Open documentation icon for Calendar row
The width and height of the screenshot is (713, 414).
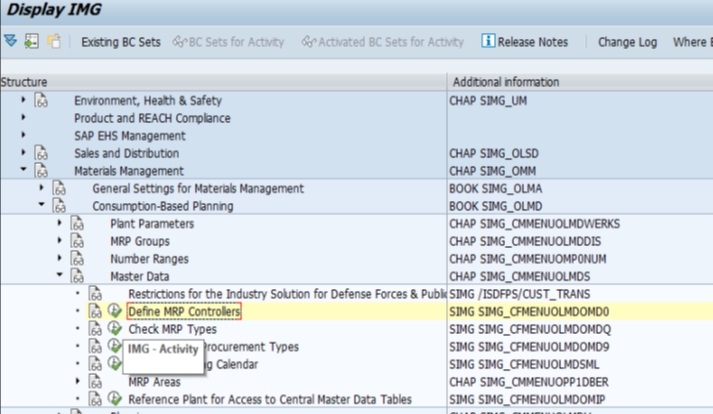coord(95,364)
